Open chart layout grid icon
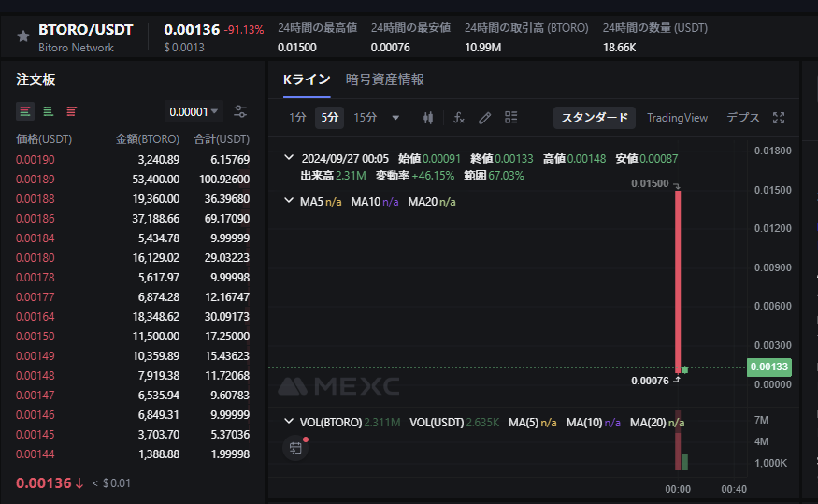 click(510, 118)
